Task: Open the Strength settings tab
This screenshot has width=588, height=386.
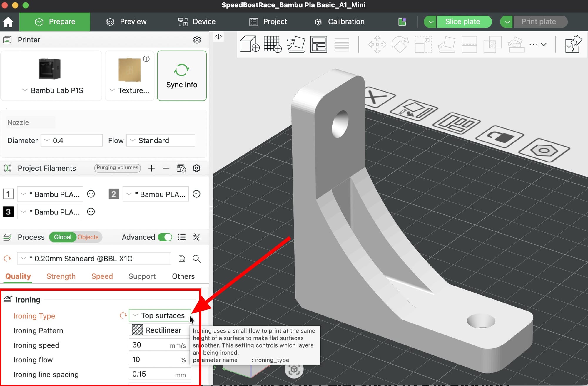Action: point(61,276)
